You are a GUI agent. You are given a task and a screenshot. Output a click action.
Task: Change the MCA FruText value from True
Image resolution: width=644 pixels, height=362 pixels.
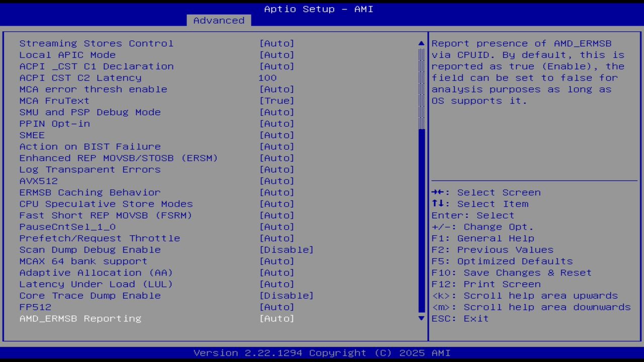[x=277, y=101]
